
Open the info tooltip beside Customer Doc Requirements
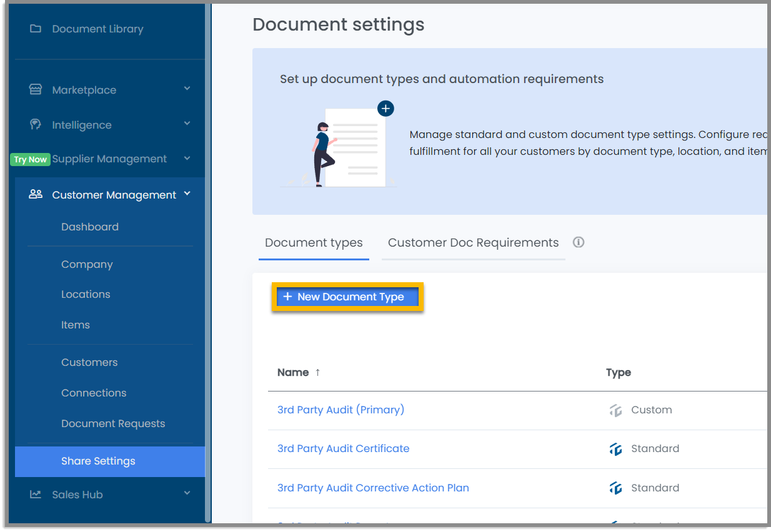[x=578, y=242]
